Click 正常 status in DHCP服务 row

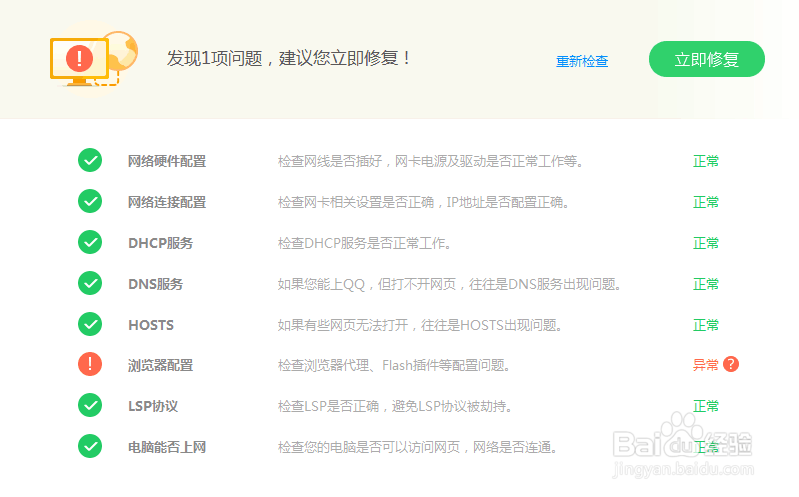pos(706,243)
